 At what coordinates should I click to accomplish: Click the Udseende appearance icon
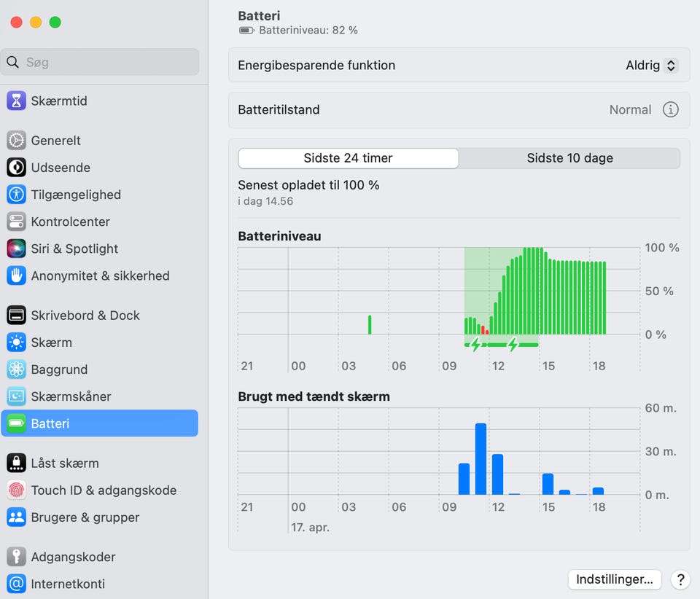click(x=17, y=168)
